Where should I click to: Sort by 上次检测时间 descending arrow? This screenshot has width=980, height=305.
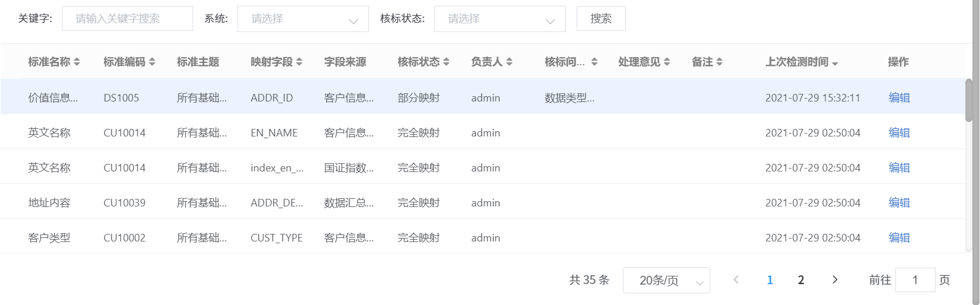pos(835,64)
